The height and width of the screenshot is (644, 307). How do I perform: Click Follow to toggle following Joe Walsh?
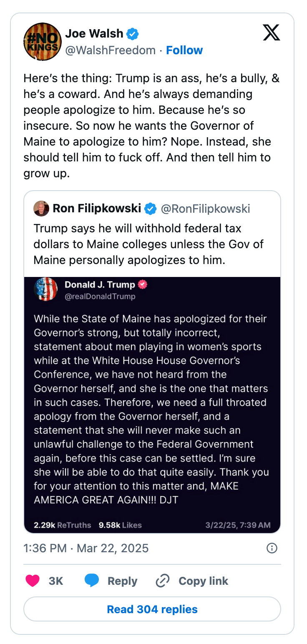[x=184, y=50]
